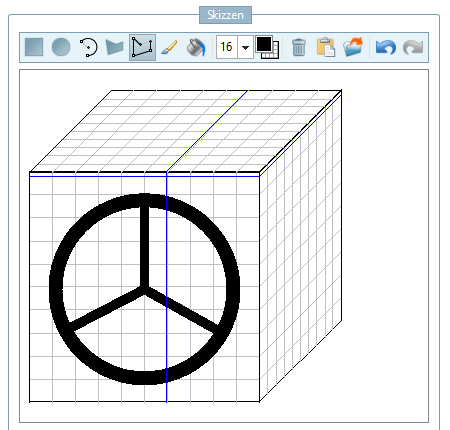The width and height of the screenshot is (450, 430).
Task: Paste from clipboard icon
Action: [326, 47]
